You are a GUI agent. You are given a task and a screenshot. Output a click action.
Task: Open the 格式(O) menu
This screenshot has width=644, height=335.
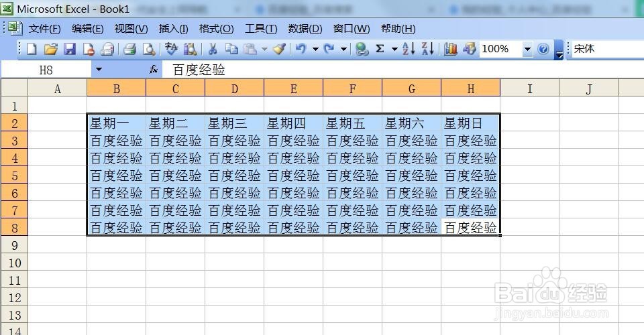pyautogui.click(x=217, y=29)
